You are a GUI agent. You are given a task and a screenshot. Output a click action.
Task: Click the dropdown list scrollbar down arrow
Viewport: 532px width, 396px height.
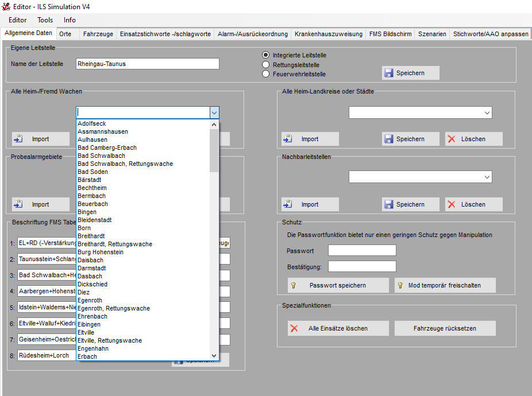[x=214, y=356]
